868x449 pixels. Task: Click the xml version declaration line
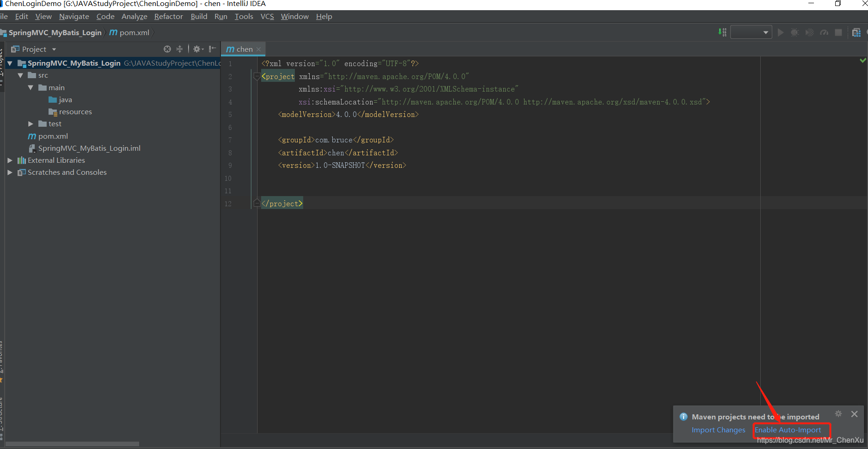click(x=340, y=64)
